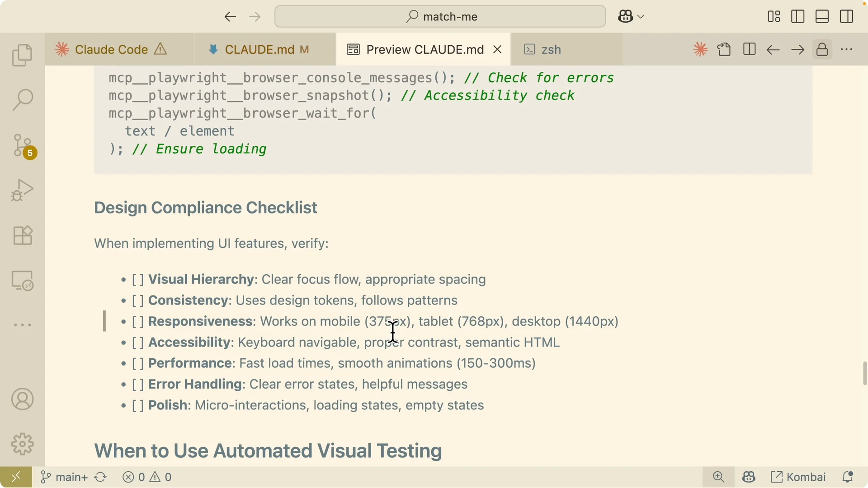Click the When to Use Automated Visual Testing heading
This screenshot has width=868, height=488.
click(x=268, y=451)
